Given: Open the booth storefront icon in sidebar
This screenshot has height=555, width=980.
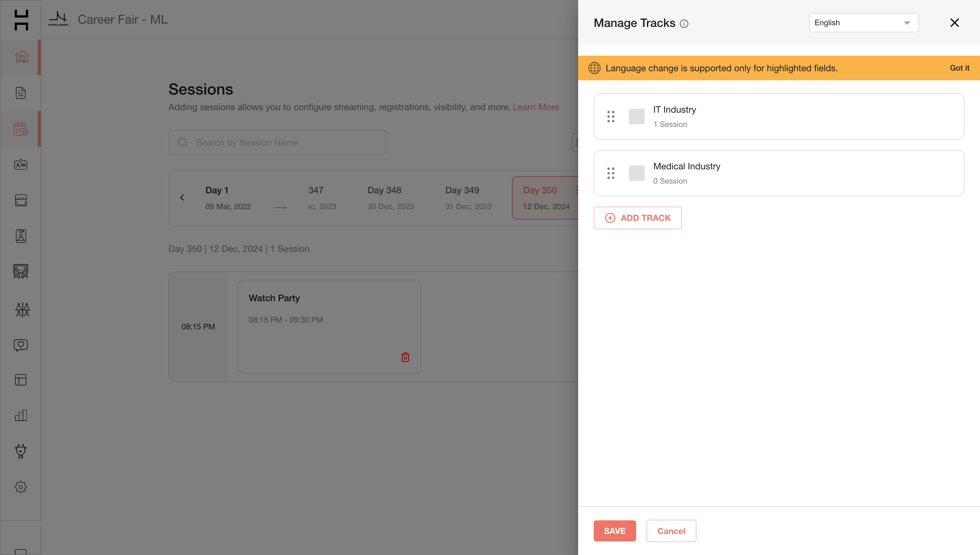Looking at the screenshot, I should 21,200.
